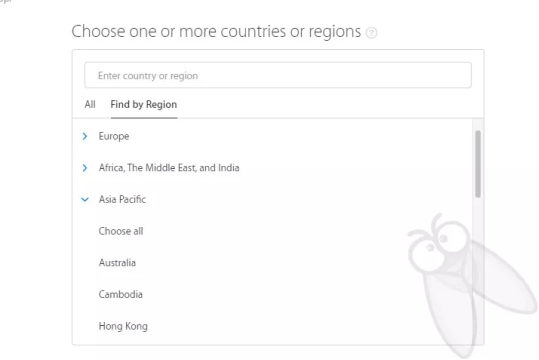Click the region list scrollbar thumb
Image resolution: width=539 pixels, height=360 pixels.
478,164
